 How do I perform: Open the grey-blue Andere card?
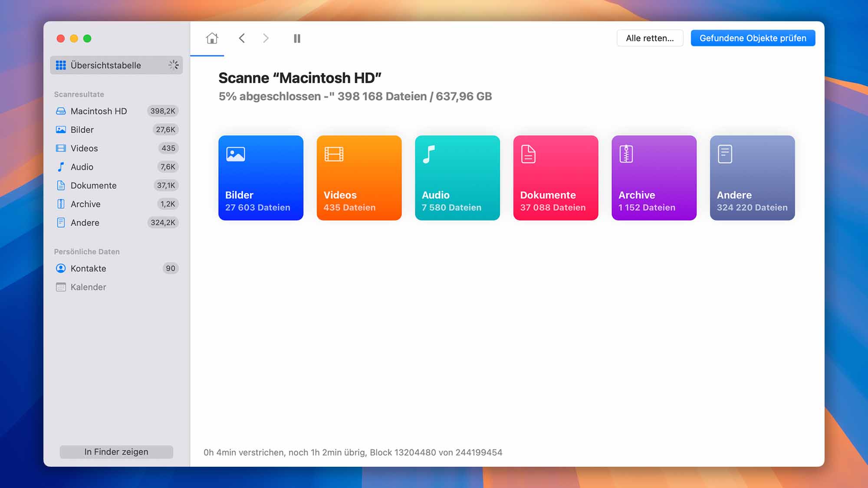[752, 178]
